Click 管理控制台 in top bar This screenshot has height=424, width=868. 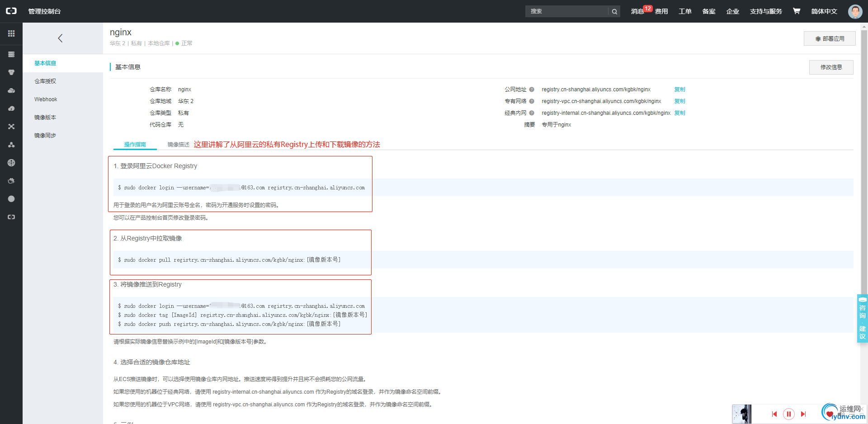[x=44, y=11]
